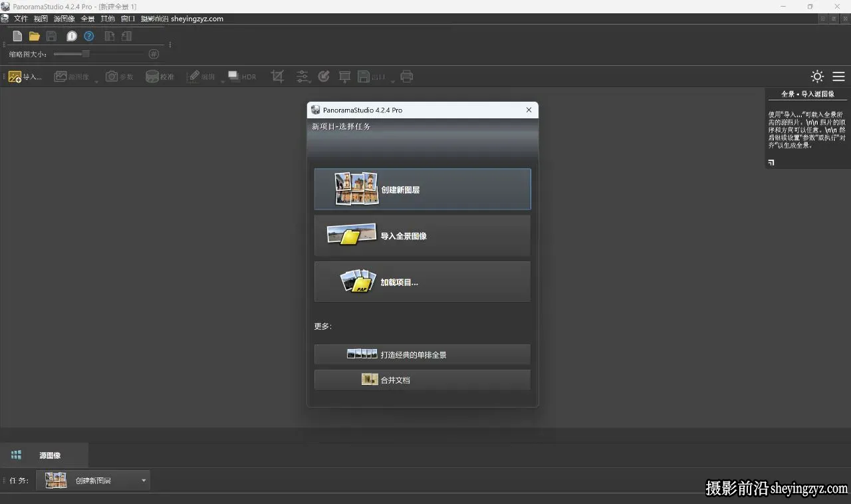Image resolution: width=851 pixels, height=504 pixels.
Task: Click the presentation screen icon
Action: click(x=344, y=76)
